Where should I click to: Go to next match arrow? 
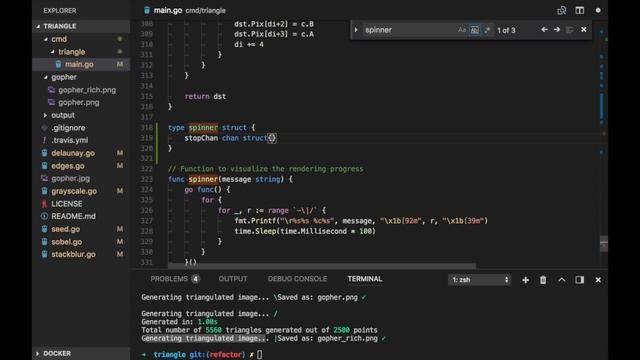[x=557, y=30]
